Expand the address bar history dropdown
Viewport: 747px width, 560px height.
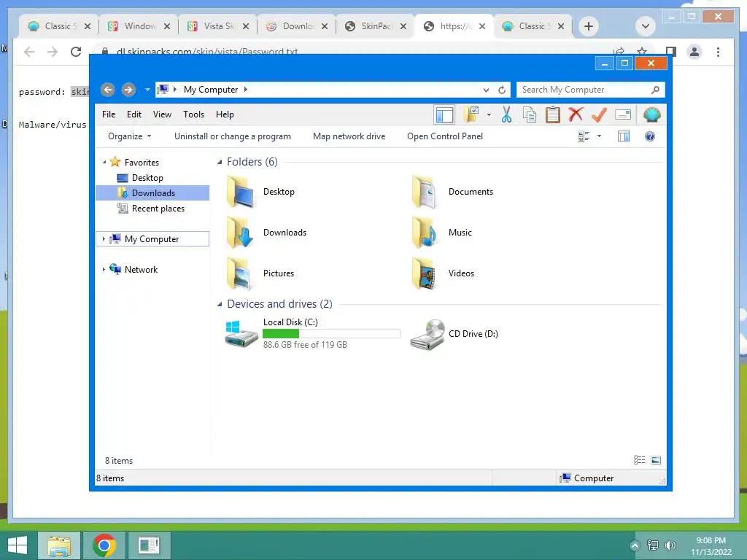486,90
